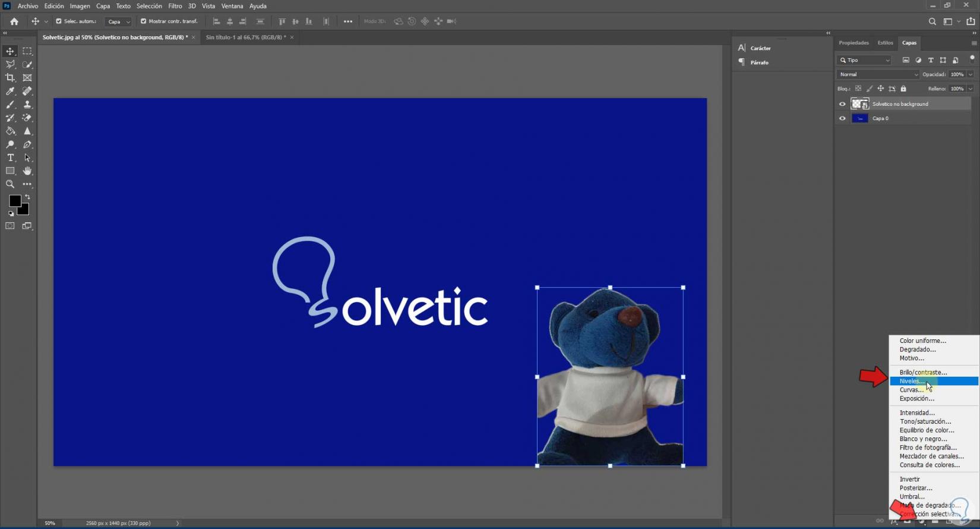Change the screen mode
The image size is (980, 529).
27,226
